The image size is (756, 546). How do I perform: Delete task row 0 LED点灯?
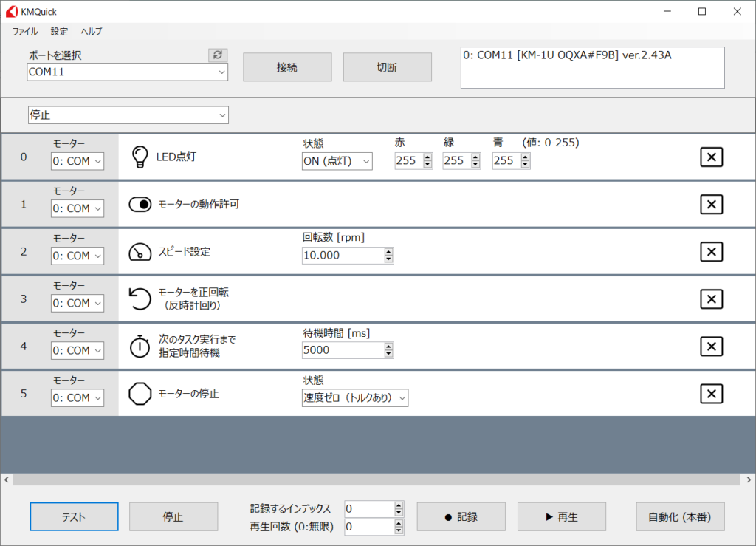click(711, 157)
